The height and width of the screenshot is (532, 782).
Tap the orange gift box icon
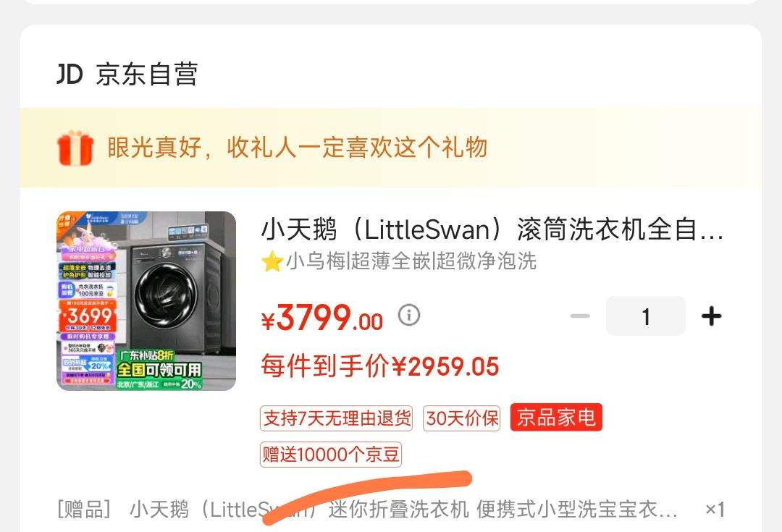coord(75,148)
